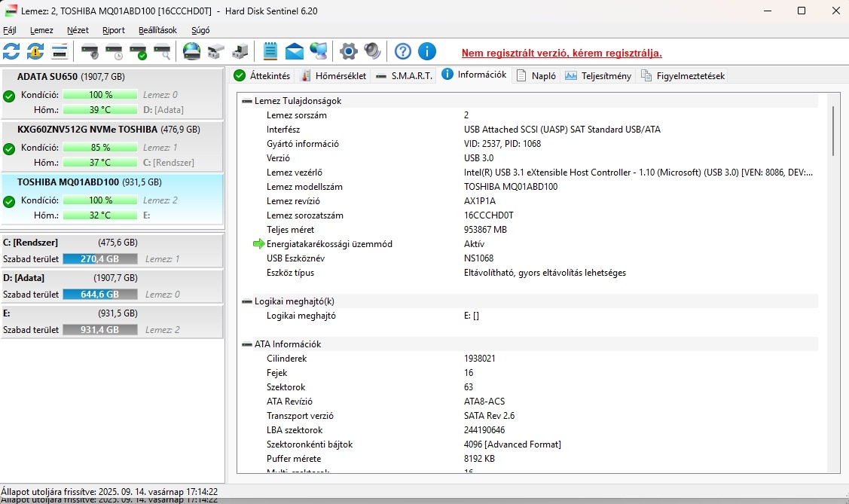Screen dimensions: 849x504
Task: Click the ATA Revízió value ATA8-ACS
Action: click(x=484, y=401)
